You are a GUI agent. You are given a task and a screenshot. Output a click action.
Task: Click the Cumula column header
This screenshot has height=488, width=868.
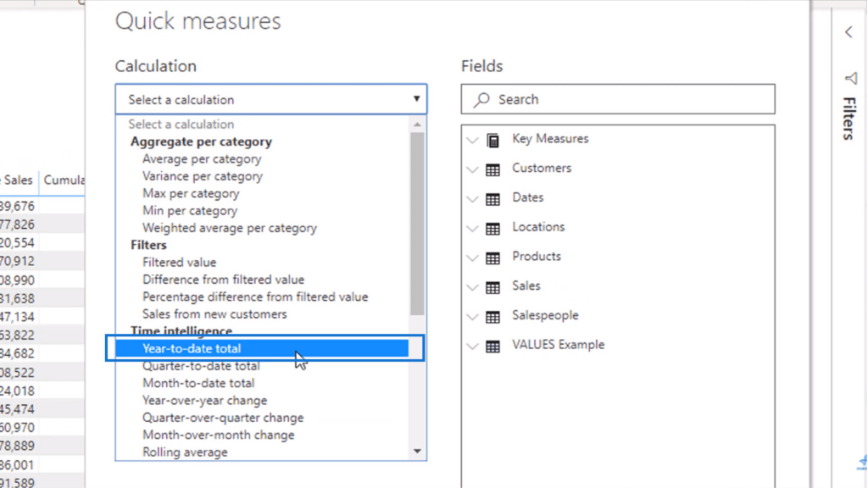(x=63, y=180)
